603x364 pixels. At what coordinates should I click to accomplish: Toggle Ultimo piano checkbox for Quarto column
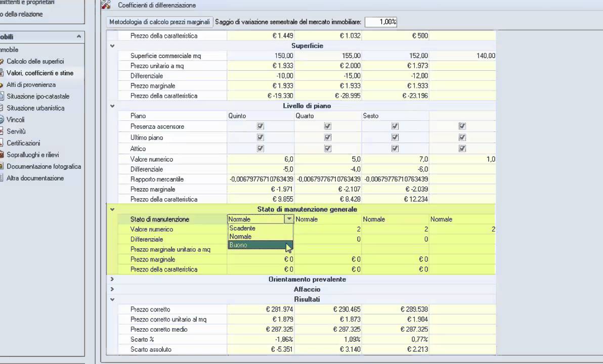coord(328,137)
